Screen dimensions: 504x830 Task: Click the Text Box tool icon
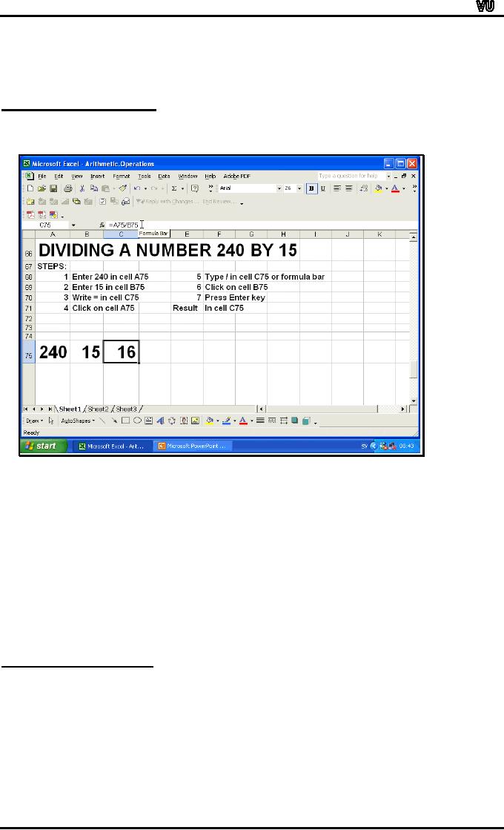tap(149, 421)
